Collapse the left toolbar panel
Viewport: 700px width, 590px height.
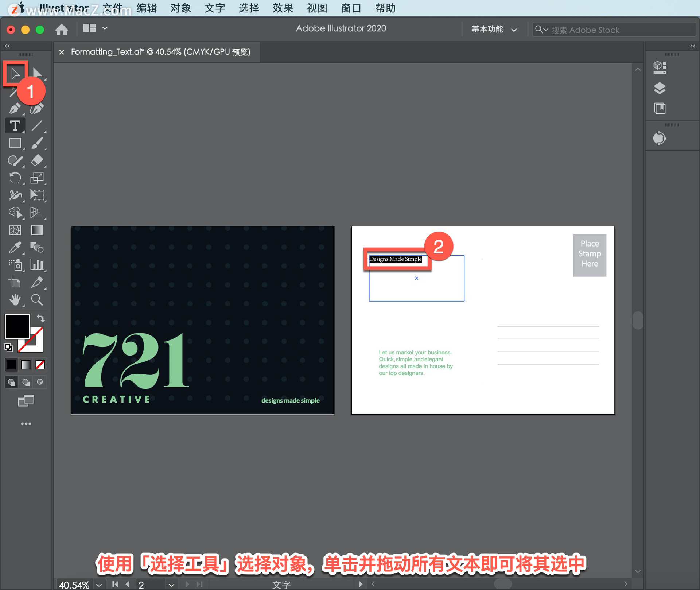coord(7,46)
